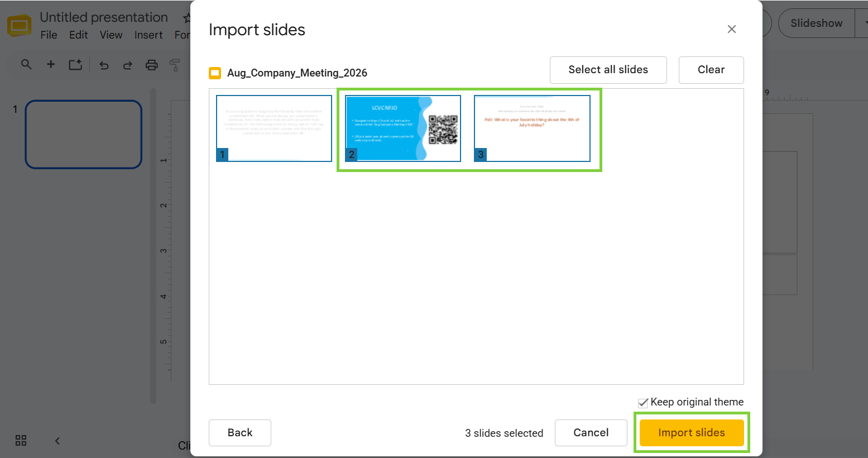Click the undo arrow icon
The height and width of the screenshot is (458, 868).
[x=104, y=65]
